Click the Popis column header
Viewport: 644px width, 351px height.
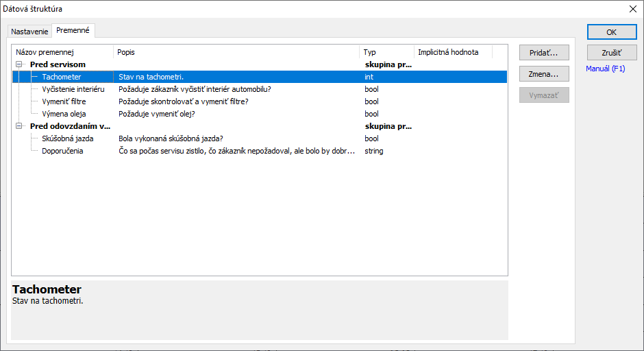pos(236,52)
